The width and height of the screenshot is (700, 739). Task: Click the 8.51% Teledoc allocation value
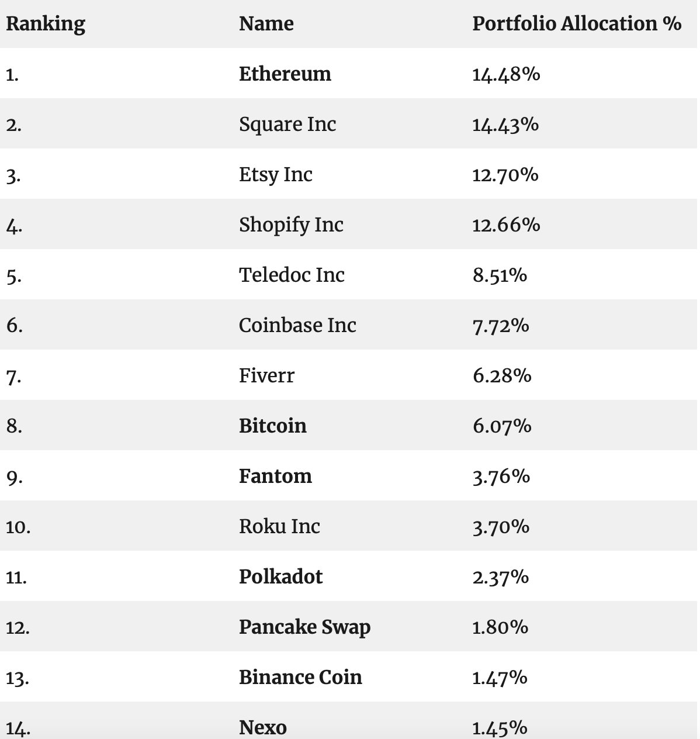coord(500,275)
